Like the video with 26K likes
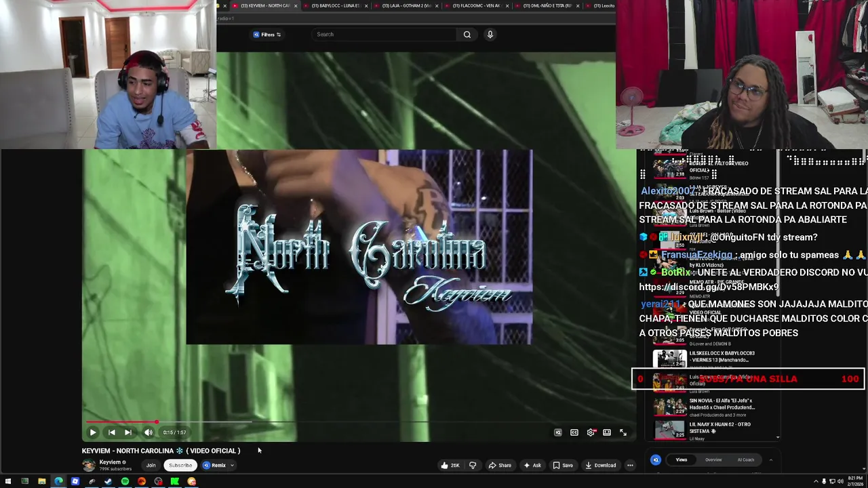 450,466
